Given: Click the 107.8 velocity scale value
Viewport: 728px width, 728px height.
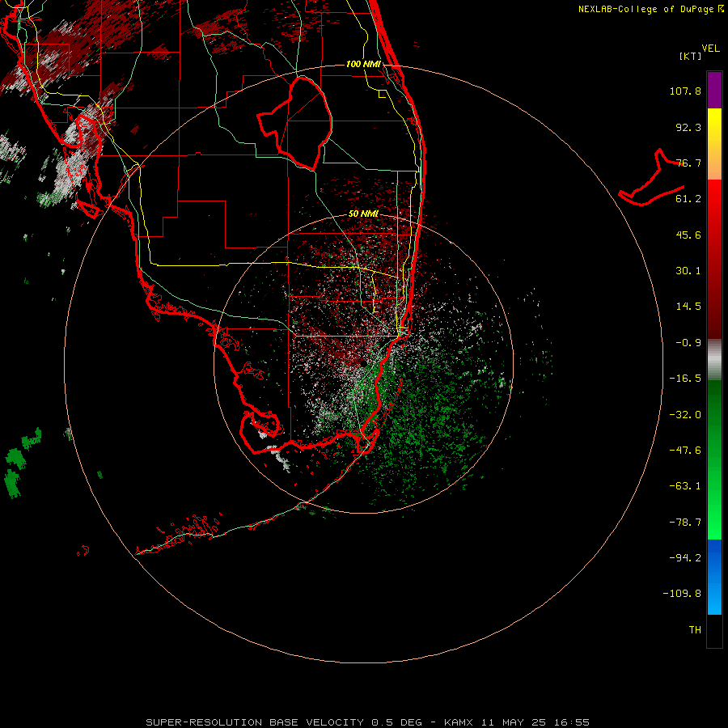Looking at the screenshot, I should point(685,91).
